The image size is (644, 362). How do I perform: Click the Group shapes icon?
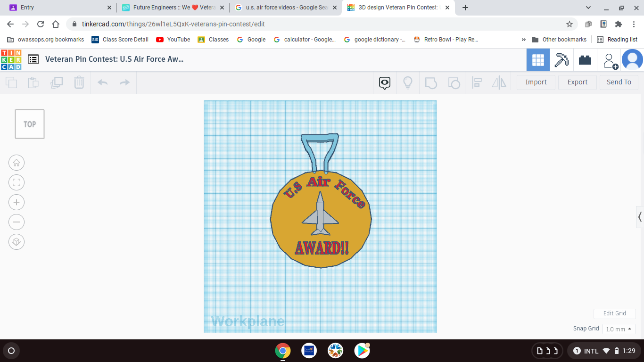(431, 83)
